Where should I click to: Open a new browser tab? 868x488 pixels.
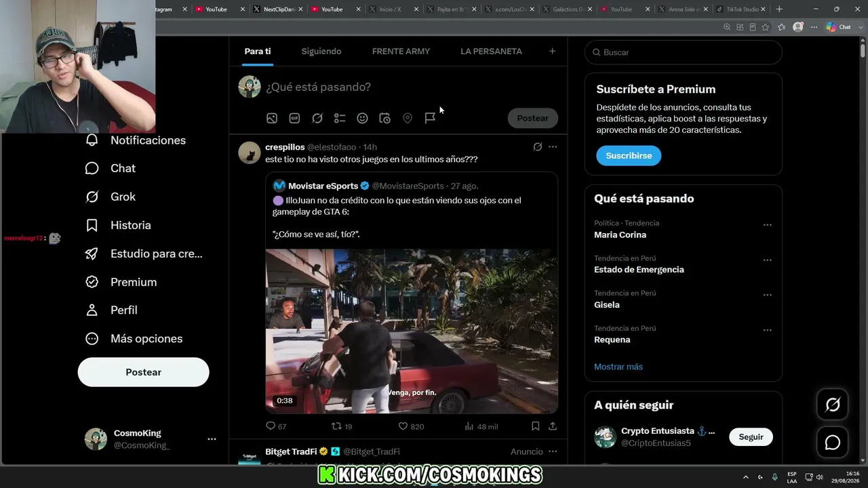click(779, 9)
